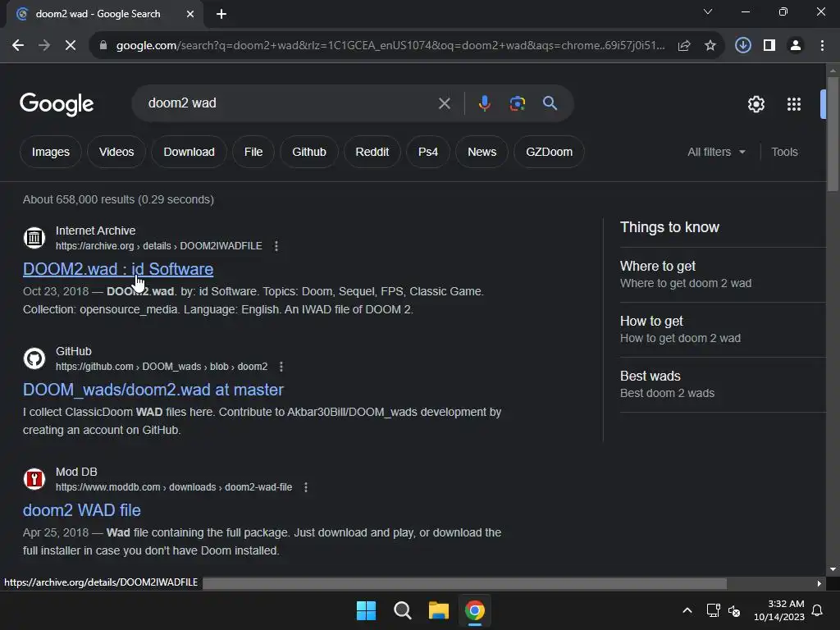The width and height of the screenshot is (840, 630).
Task: Click the scrollbar down arrow
Action: pyautogui.click(x=833, y=569)
